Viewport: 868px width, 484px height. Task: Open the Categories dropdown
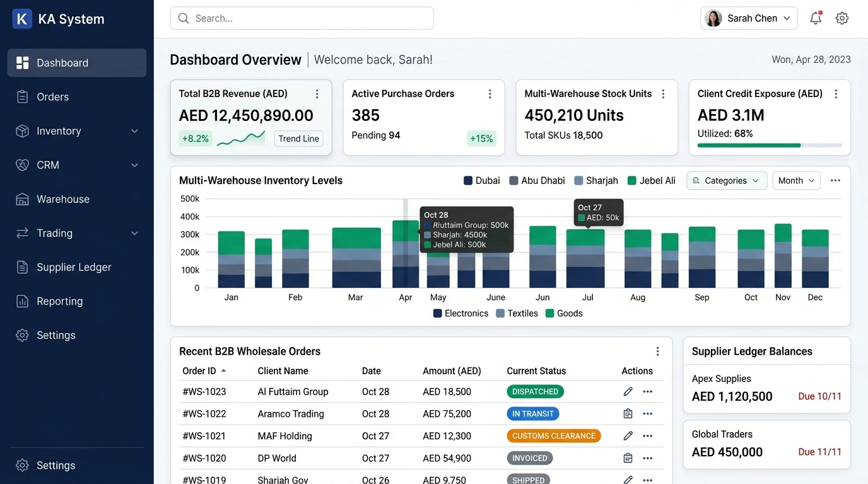point(727,181)
